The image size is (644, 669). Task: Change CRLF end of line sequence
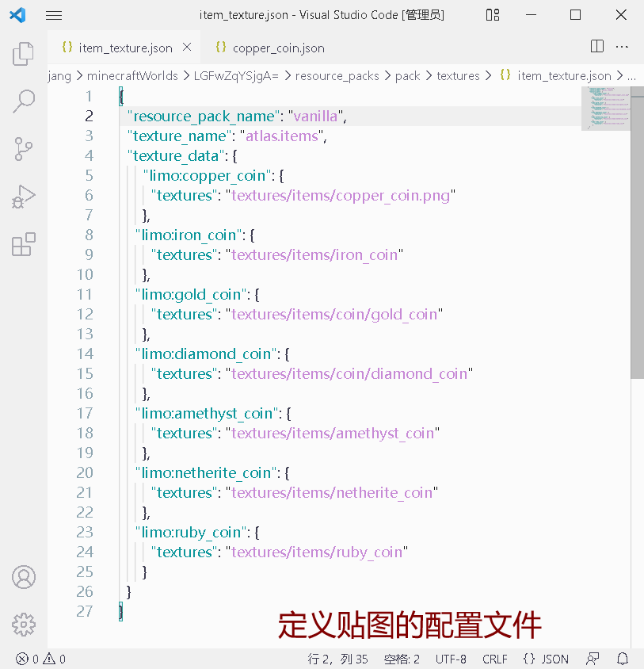495,659
